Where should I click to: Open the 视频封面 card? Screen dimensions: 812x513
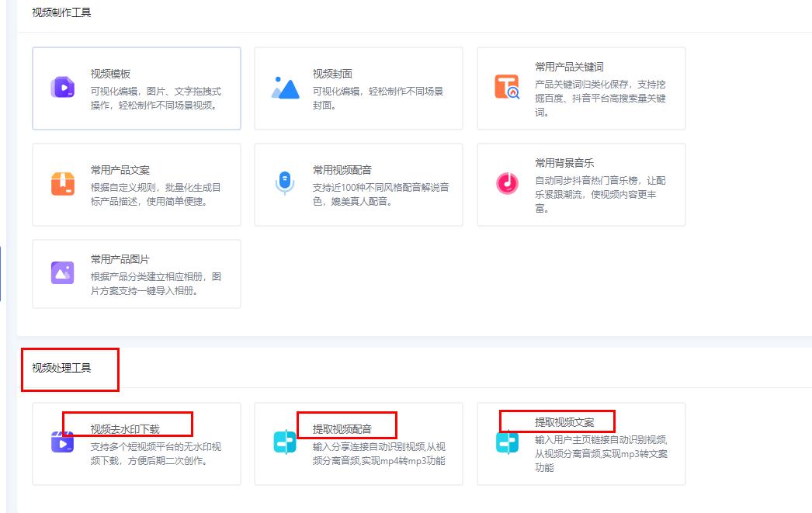point(359,87)
